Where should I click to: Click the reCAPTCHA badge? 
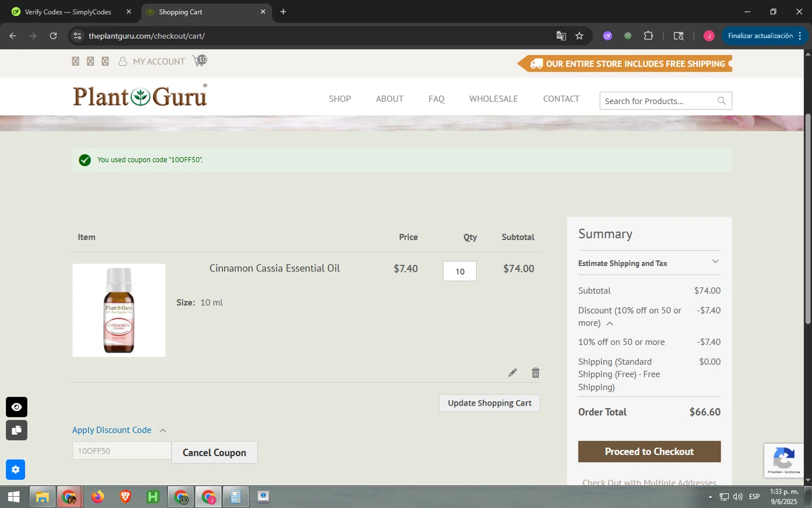coord(784,460)
